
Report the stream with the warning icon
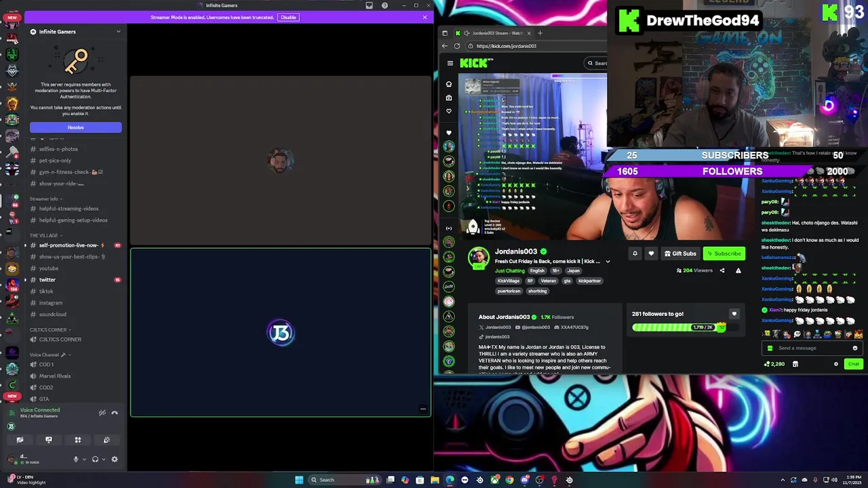point(738,271)
